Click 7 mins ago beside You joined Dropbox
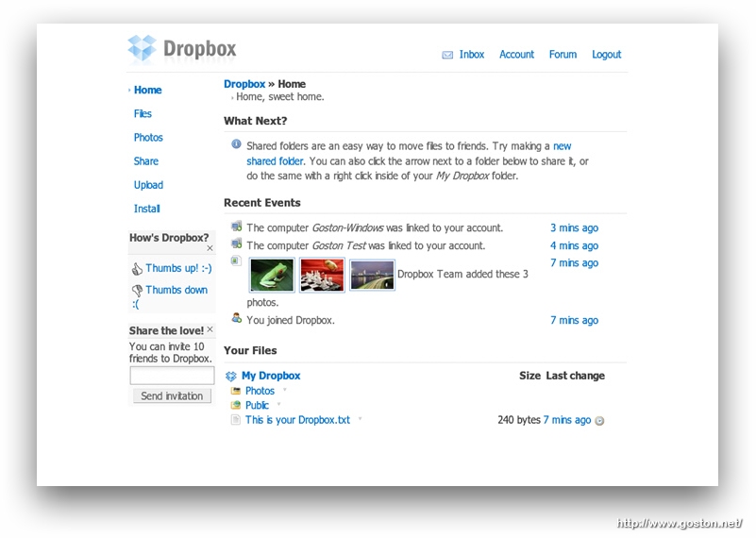This screenshot has height=538, width=756. click(x=574, y=321)
